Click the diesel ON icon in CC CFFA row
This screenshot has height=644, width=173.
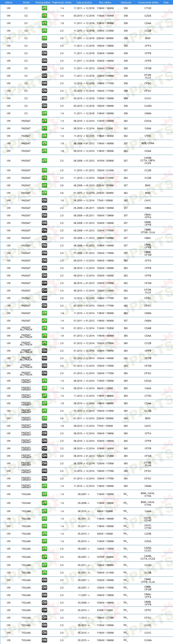coord(44,46)
